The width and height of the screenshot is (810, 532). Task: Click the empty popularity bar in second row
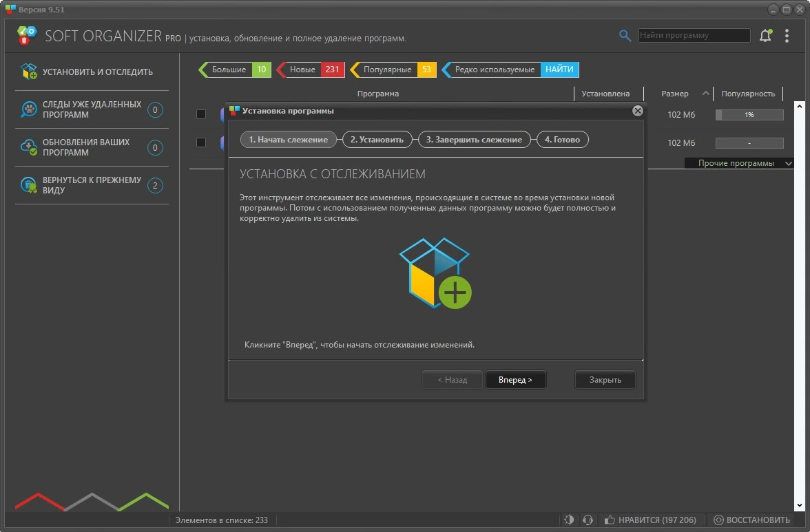749,143
